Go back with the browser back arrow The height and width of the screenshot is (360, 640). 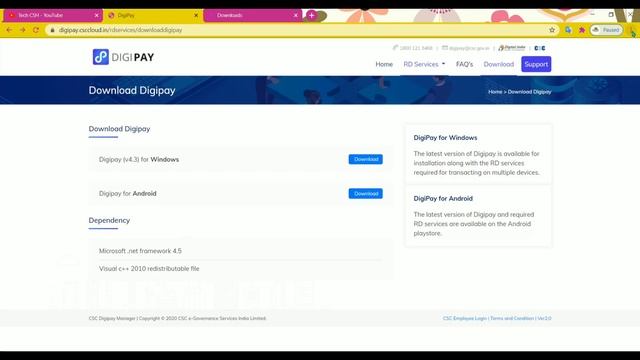click(9, 30)
